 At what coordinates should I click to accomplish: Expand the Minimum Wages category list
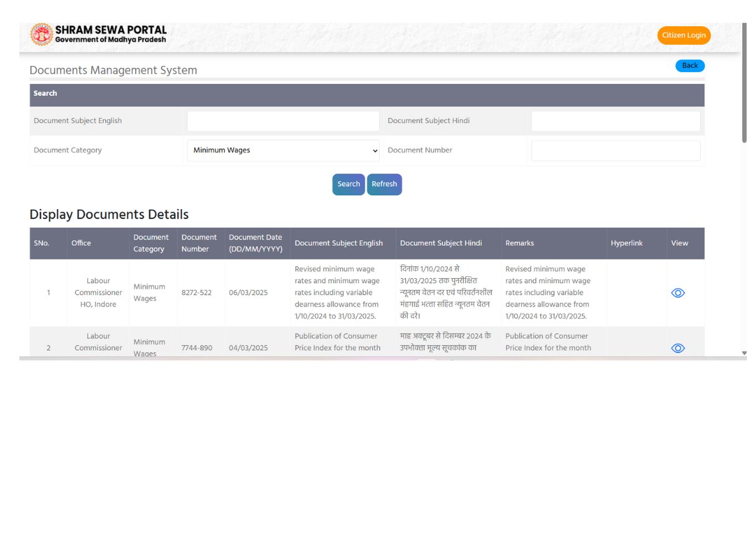[283, 150]
